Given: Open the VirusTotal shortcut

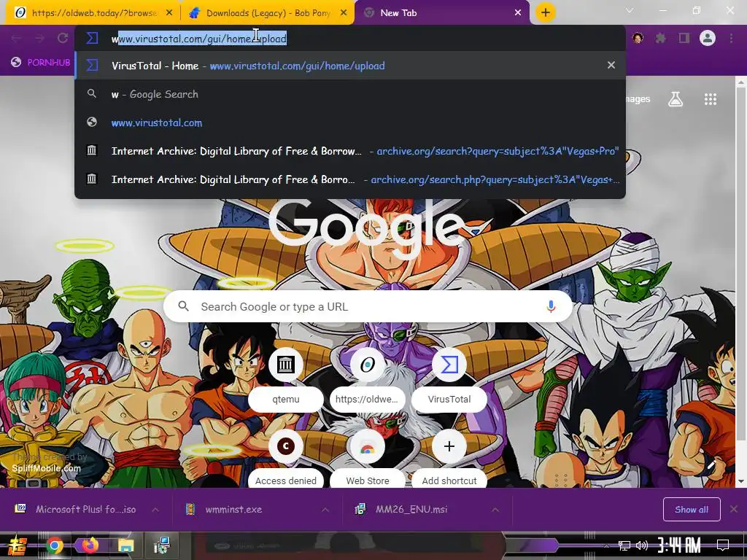Looking at the screenshot, I should coord(449,378).
